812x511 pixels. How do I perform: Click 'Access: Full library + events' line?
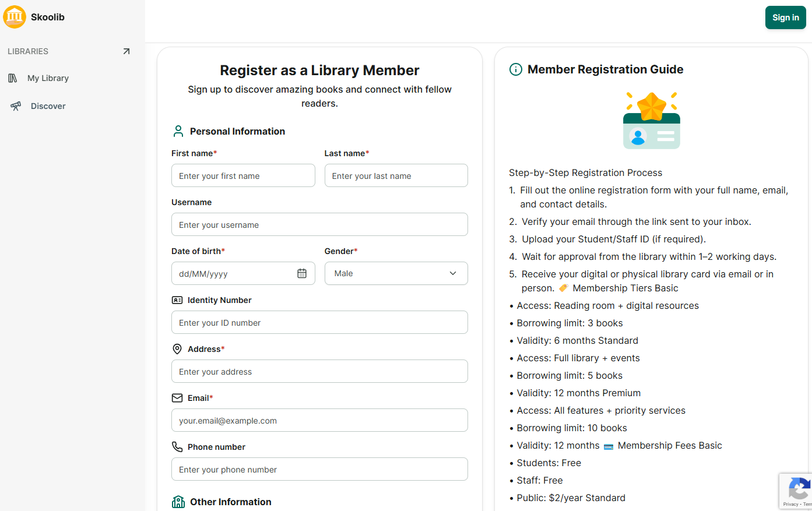tap(578, 358)
